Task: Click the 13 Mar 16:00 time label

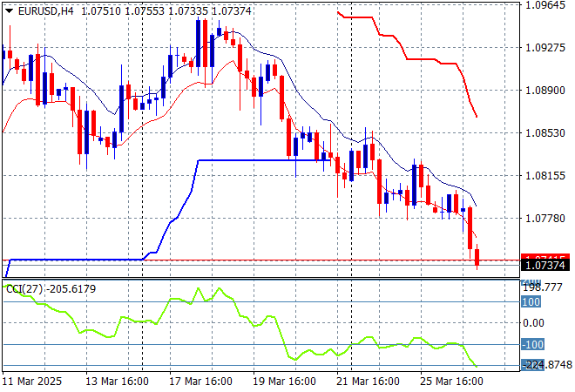Action: [x=117, y=382]
